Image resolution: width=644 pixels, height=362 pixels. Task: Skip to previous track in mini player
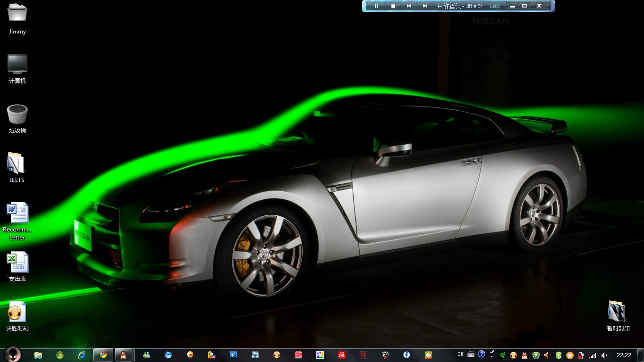pos(409,6)
